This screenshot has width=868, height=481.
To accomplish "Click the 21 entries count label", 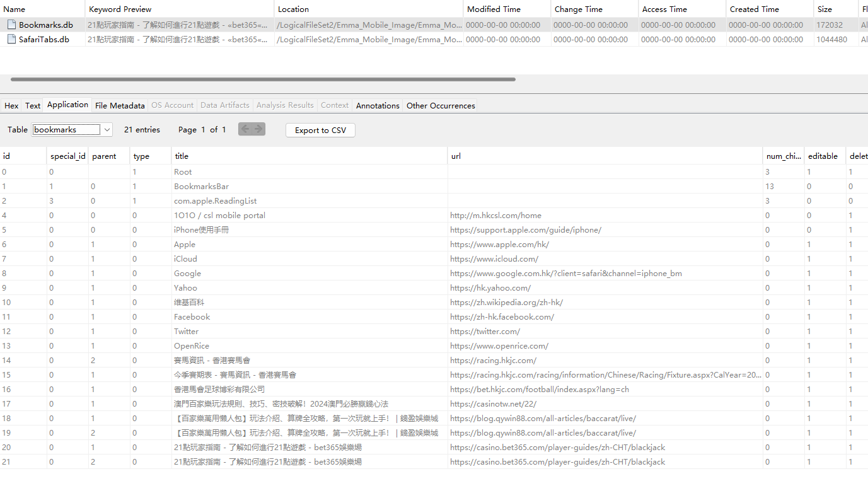I will tap(142, 130).
